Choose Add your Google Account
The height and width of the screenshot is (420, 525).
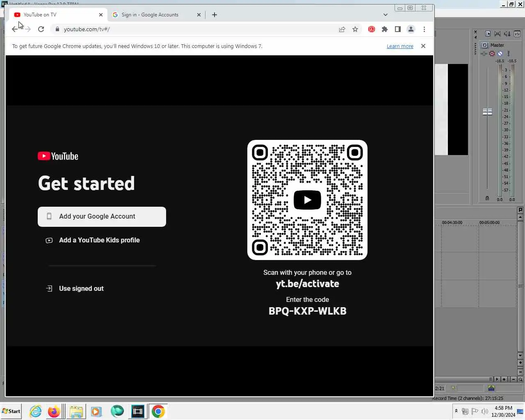(x=102, y=217)
